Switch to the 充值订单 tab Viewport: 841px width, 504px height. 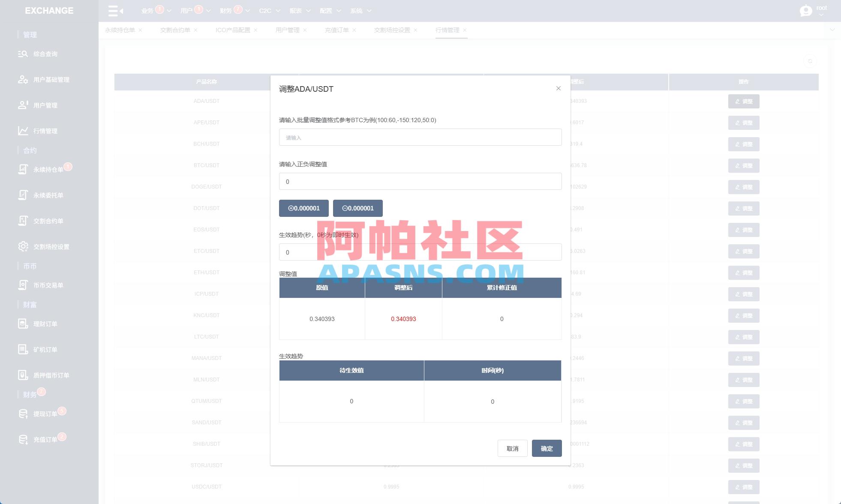(337, 30)
